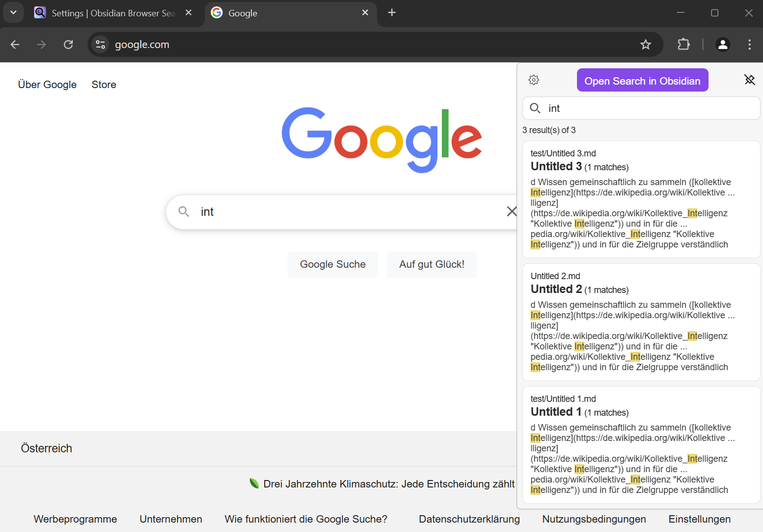The width and height of the screenshot is (763, 532).
Task: Reload the current page
Action: 68,45
